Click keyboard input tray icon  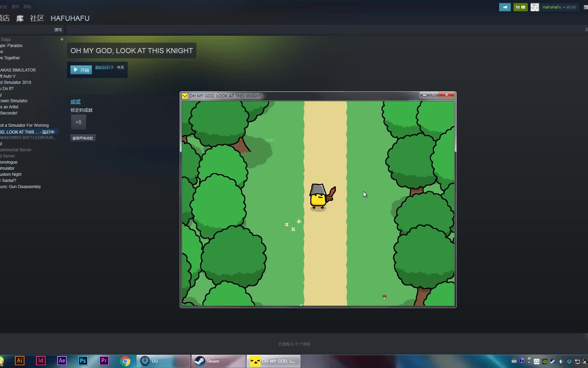click(514, 361)
